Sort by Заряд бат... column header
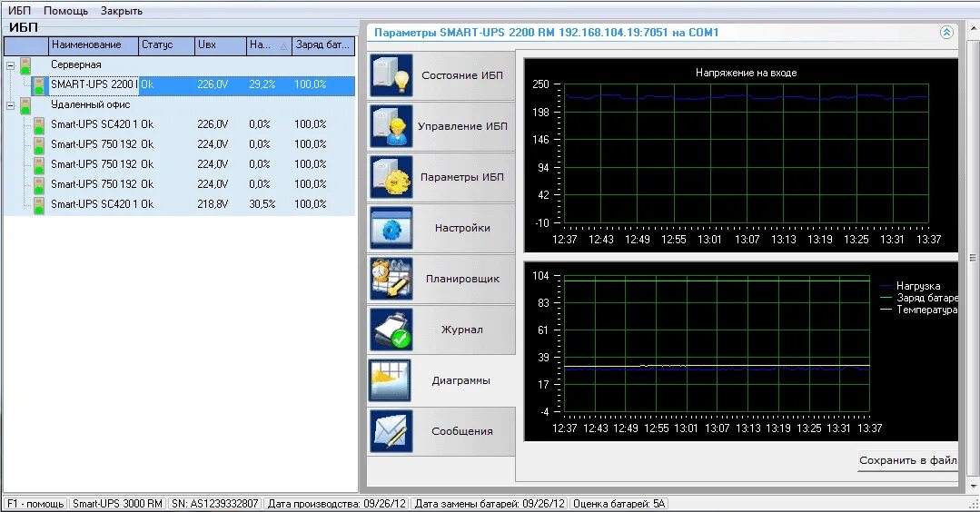Viewport: 980px width, 512px height. coord(323,45)
